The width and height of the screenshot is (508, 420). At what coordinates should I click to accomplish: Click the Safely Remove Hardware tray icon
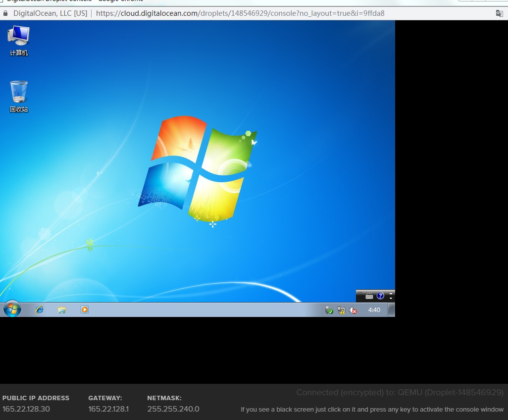(x=329, y=311)
